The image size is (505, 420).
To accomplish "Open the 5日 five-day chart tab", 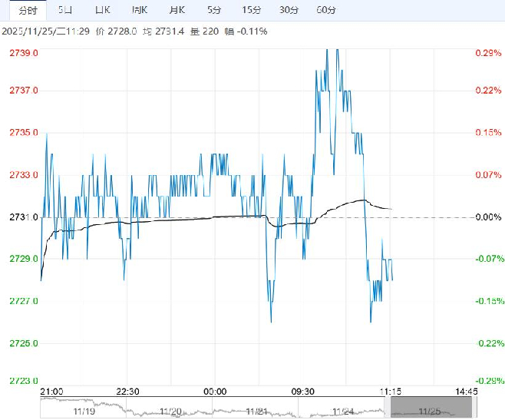I will click(x=65, y=10).
